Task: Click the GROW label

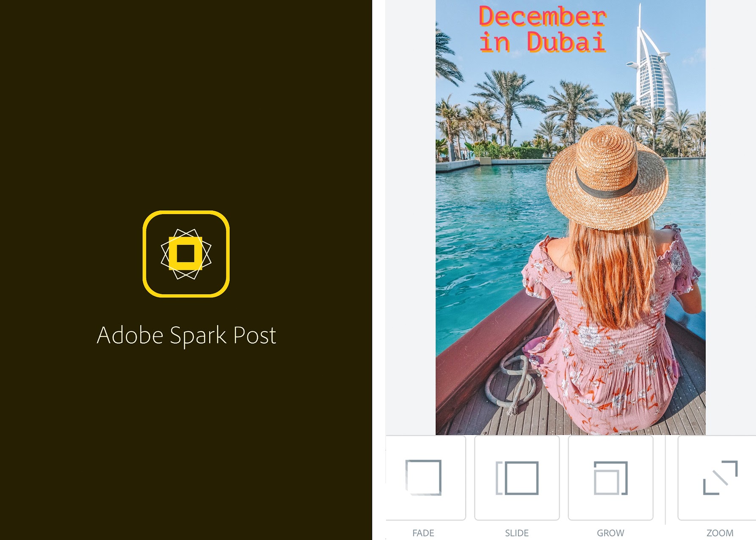Action: click(610, 533)
